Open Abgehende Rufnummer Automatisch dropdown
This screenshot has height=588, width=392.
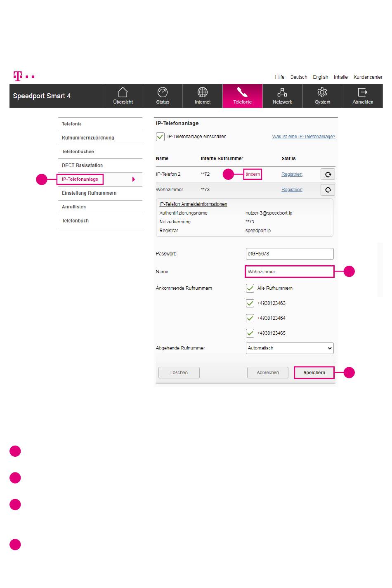click(290, 348)
